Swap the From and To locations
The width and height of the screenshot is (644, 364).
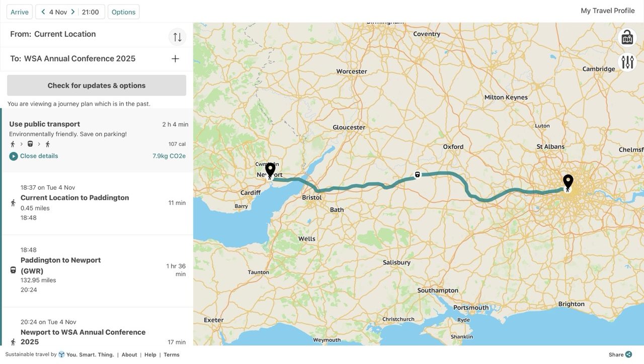[x=177, y=37]
